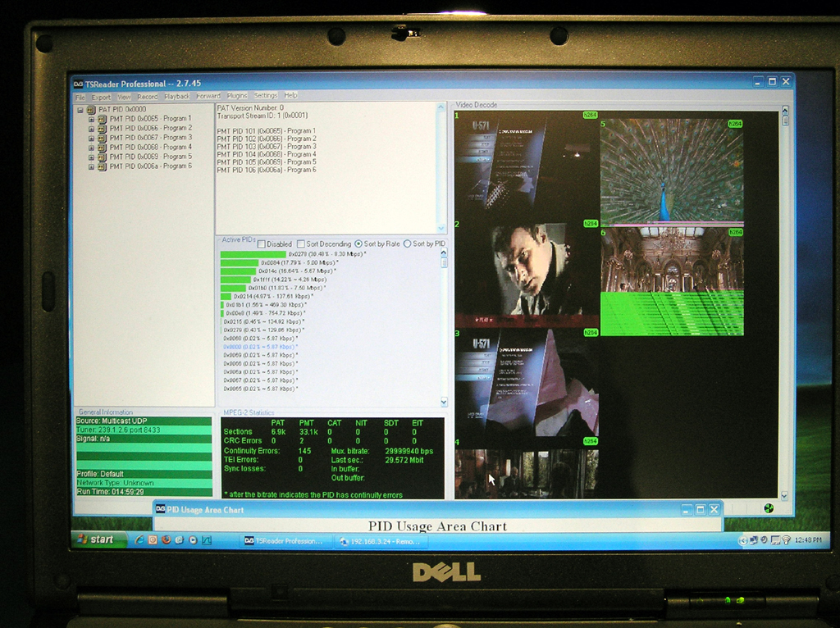
Task: Expand PMT PID 0x0066 Program 2 node
Action: [91, 129]
